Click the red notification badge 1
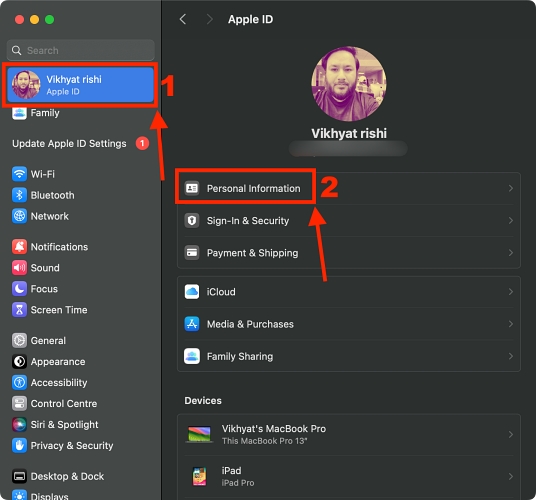 click(x=142, y=144)
